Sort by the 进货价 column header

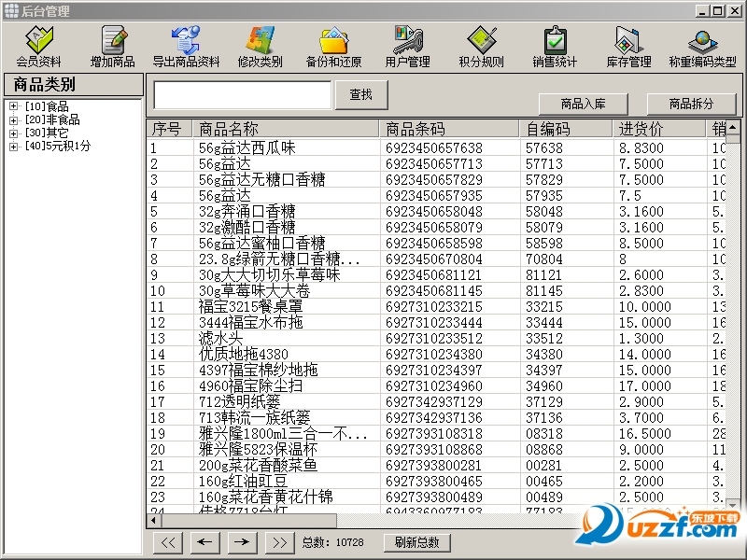659,129
